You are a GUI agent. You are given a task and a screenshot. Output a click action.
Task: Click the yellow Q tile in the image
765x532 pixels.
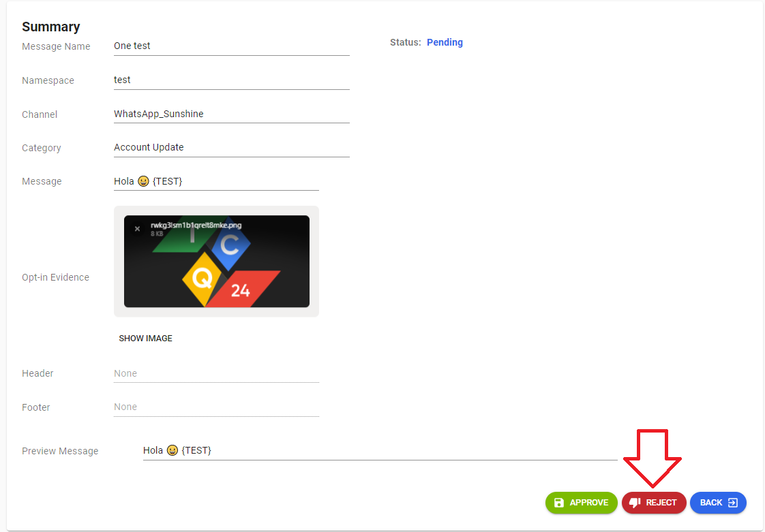click(x=203, y=278)
